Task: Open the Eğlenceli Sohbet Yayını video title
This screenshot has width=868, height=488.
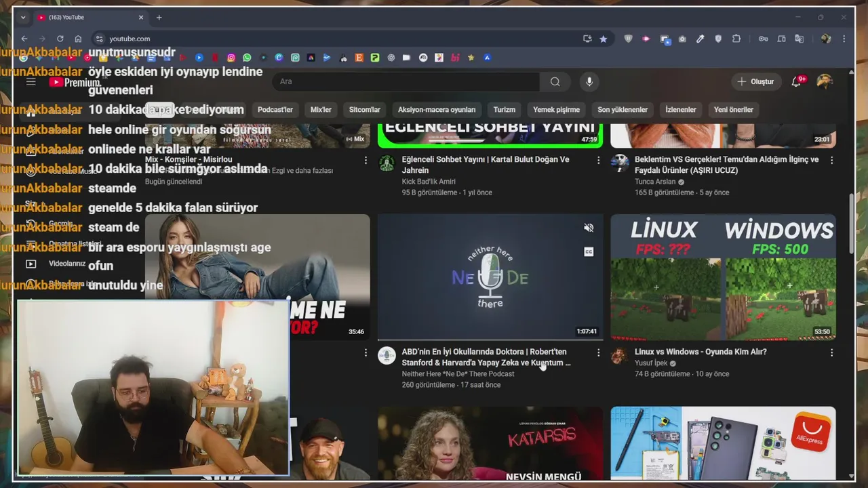Action: click(486, 165)
